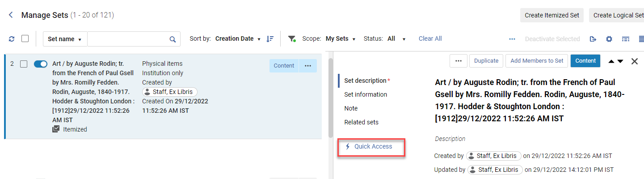Open Content from the Rodin set row
644x179 pixels.
coord(284,66)
